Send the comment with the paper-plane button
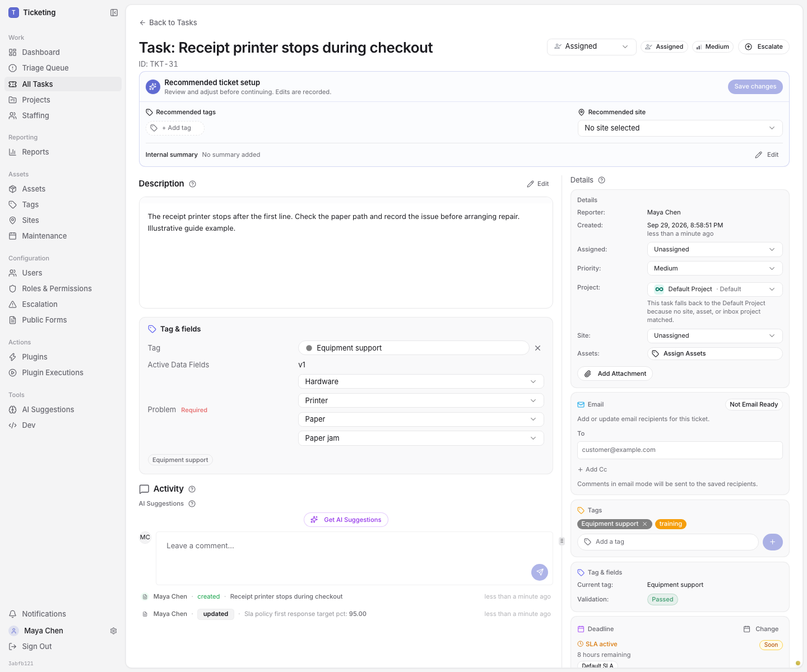 [x=540, y=572]
